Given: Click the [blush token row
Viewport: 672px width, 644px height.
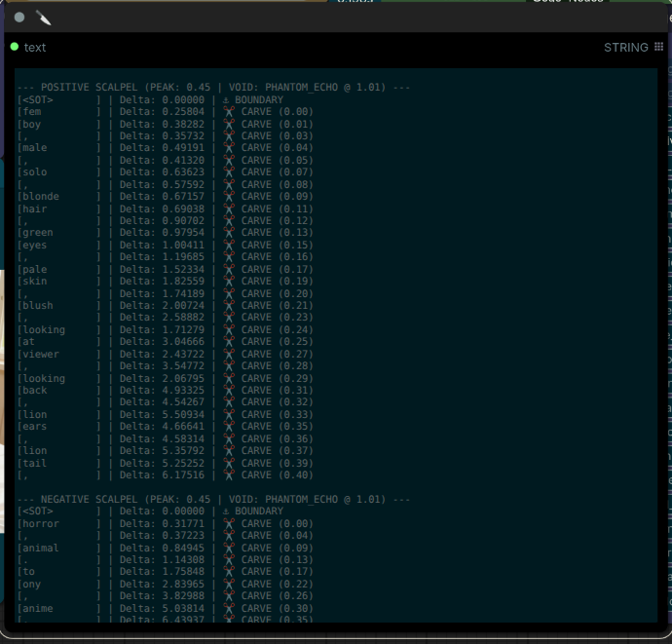Looking at the screenshot, I should tap(166, 306).
